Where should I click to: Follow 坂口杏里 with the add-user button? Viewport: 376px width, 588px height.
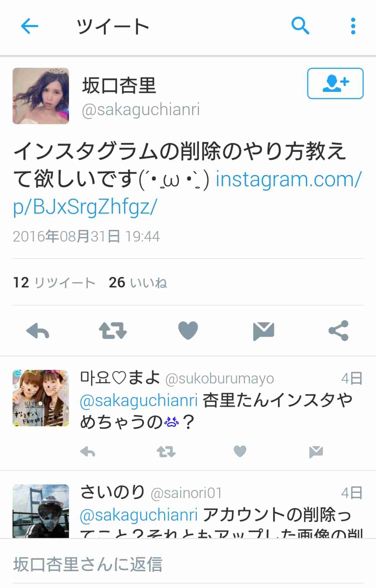(x=335, y=83)
